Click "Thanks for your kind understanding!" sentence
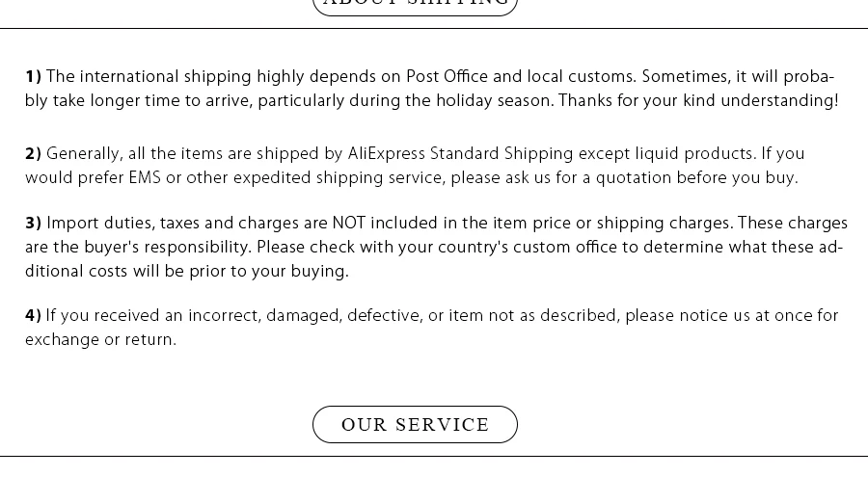This screenshot has width=868, height=477. coord(698,101)
